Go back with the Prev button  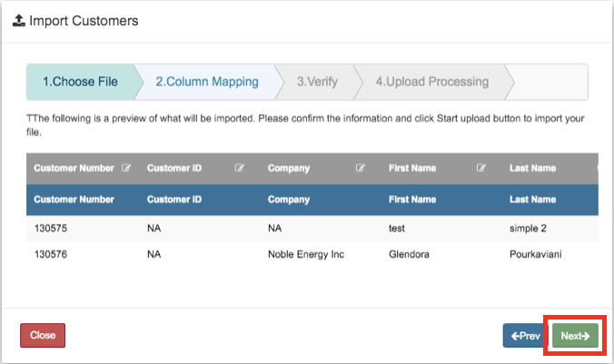click(526, 336)
